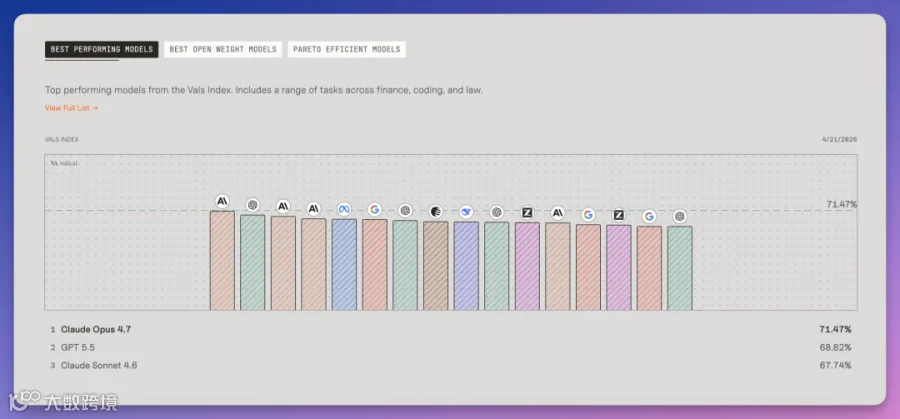Click the Anthropic logo above the tallest bar
This screenshot has width=900, height=419.
click(x=222, y=201)
